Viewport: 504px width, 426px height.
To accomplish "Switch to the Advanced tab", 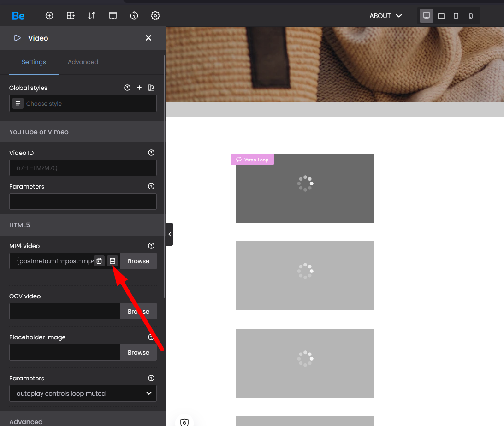I will pyautogui.click(x=83, y=62).
